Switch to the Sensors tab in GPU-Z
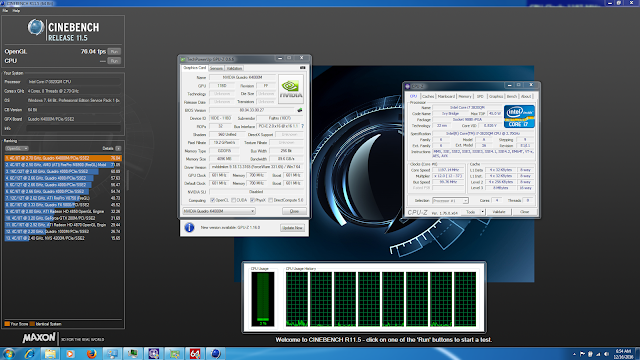The width and height of the screenshot is (640, 360). (x=216, y=68)
